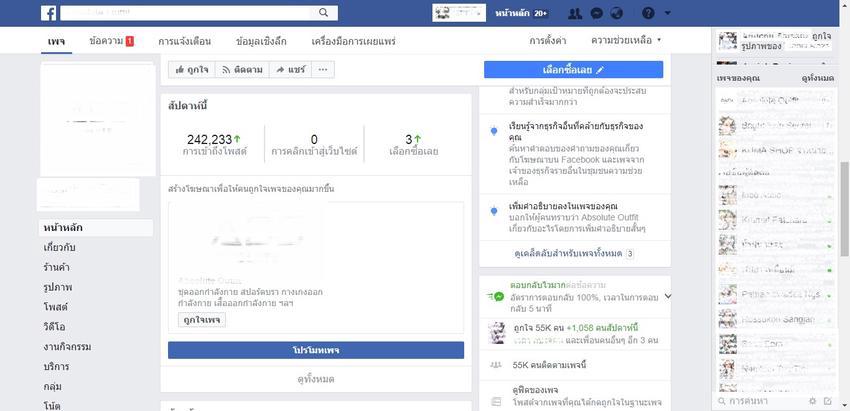Expand the response rate chevron

tap(668, 296)
